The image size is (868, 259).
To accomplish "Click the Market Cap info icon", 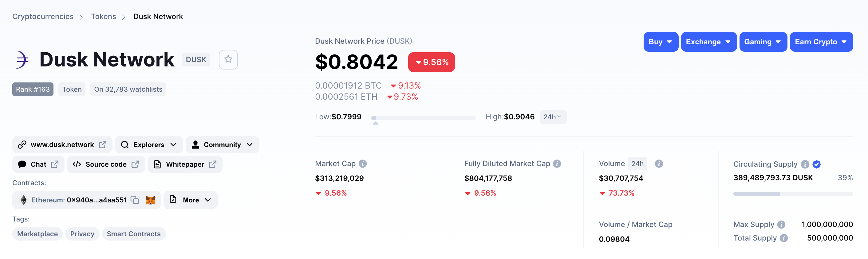I will coord(363,164).
